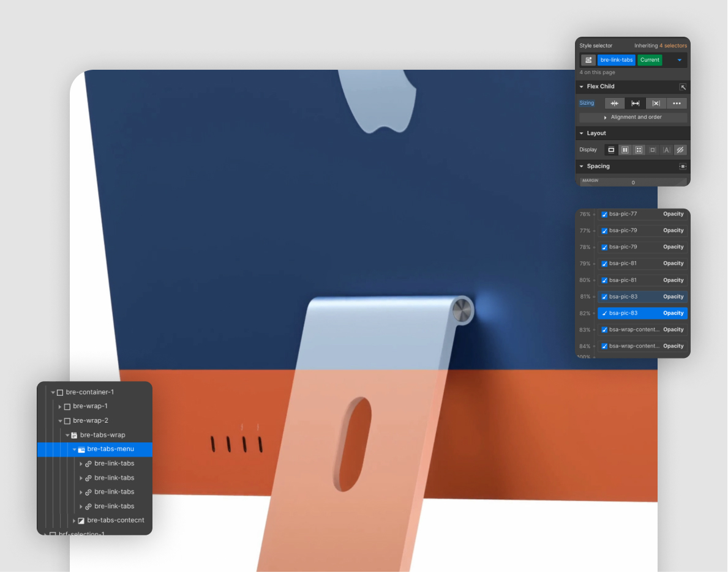Collapse the Spacing section

coord(581,166)
